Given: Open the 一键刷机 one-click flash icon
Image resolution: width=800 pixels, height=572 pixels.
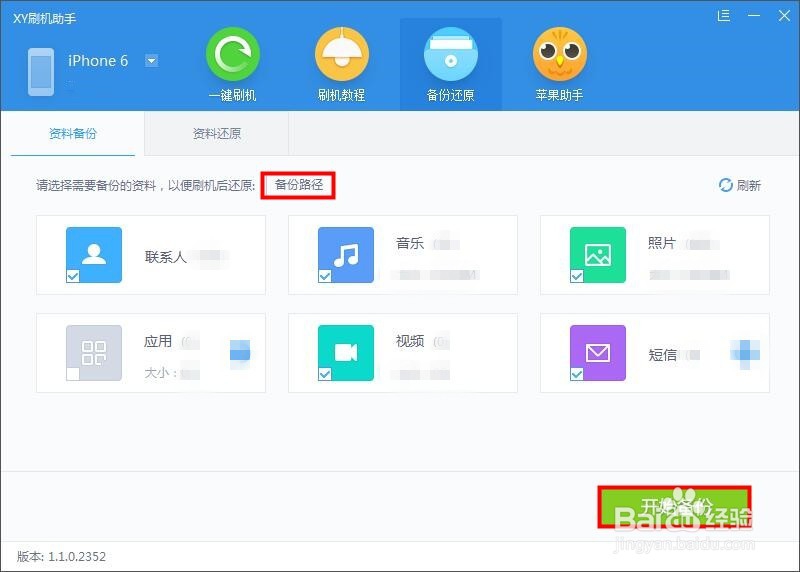Looking at the screenshot, I should [233, 55].
